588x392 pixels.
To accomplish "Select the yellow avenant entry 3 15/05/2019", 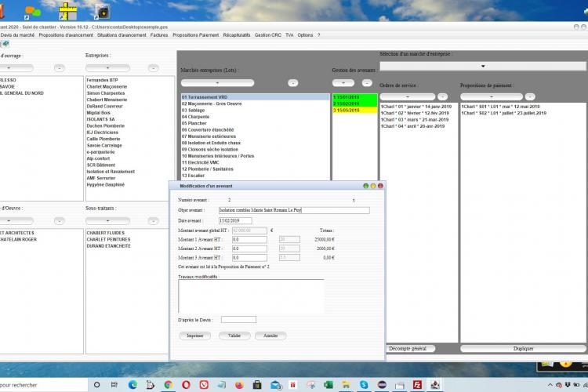I will 354,111.
